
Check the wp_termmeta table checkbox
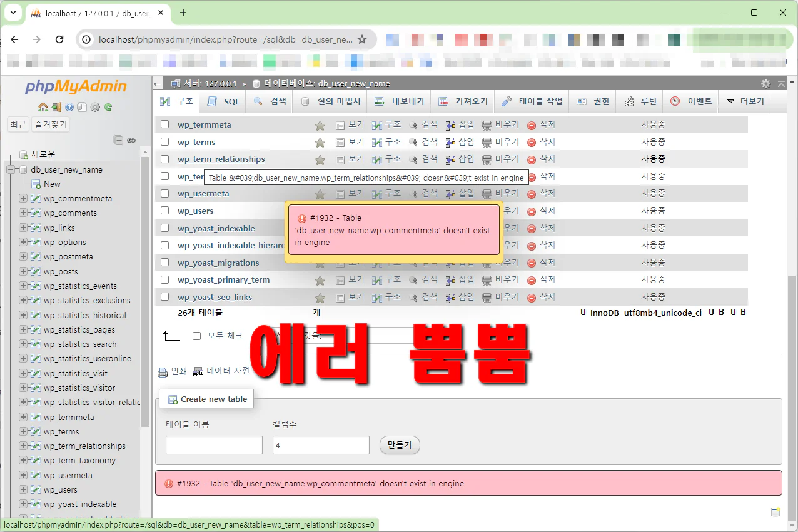(165, 124)
